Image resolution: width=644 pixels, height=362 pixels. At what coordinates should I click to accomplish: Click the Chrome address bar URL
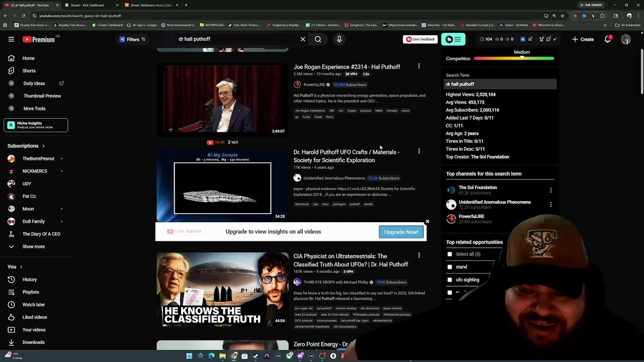pos(80,16)
